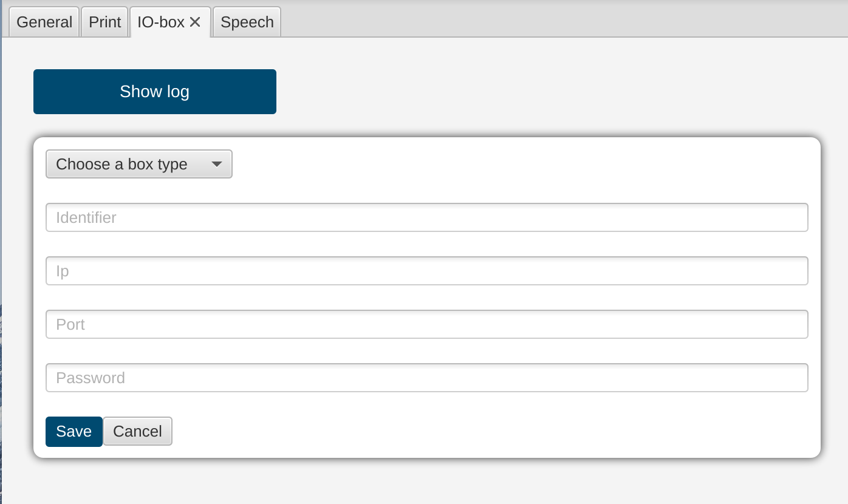
Task: Click the Identifier placeholder text
Action: (86, 217)
